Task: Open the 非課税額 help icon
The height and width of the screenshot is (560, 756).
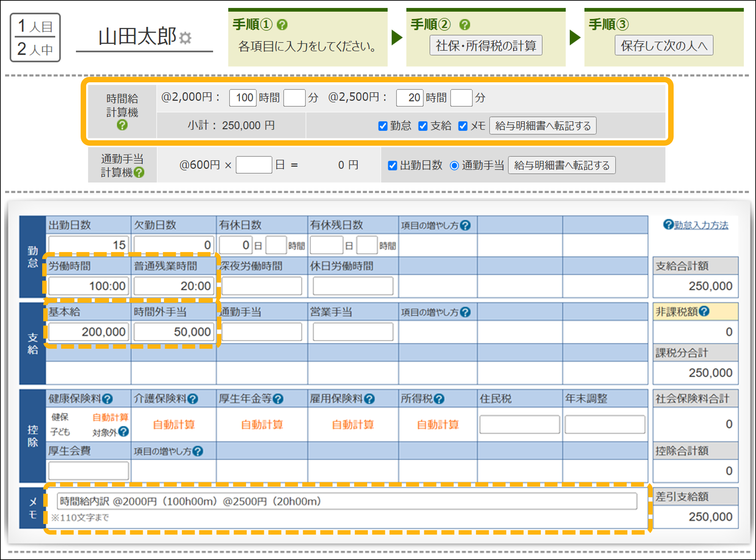Action: (704, 311)
